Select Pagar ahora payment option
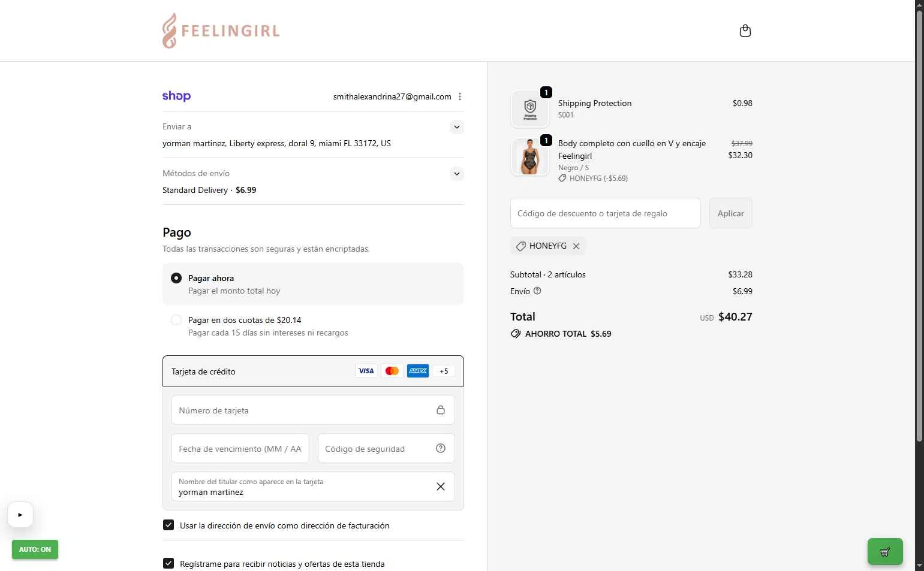This screenshot has height=571, width=924. (176, 278)
